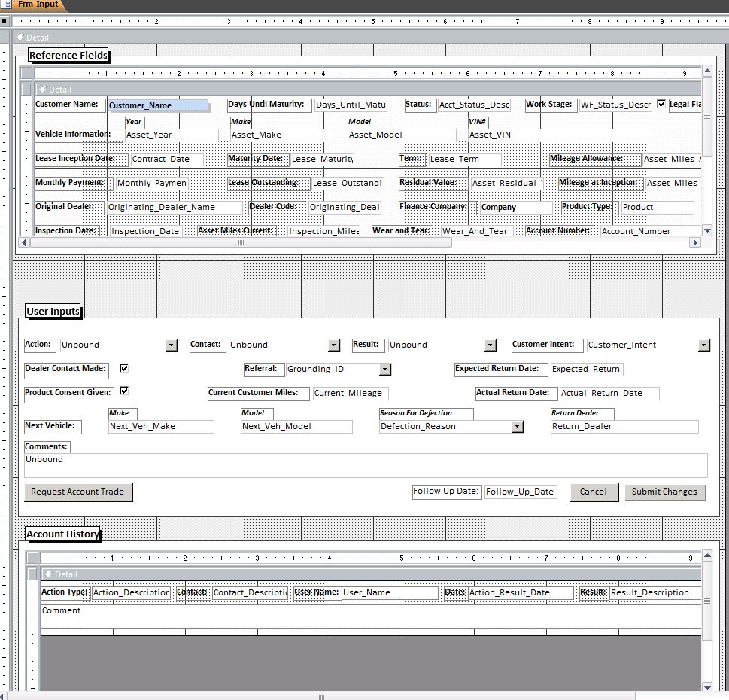Click the Reference Fields horizontal scrollbar thumb

coord(241,242)
